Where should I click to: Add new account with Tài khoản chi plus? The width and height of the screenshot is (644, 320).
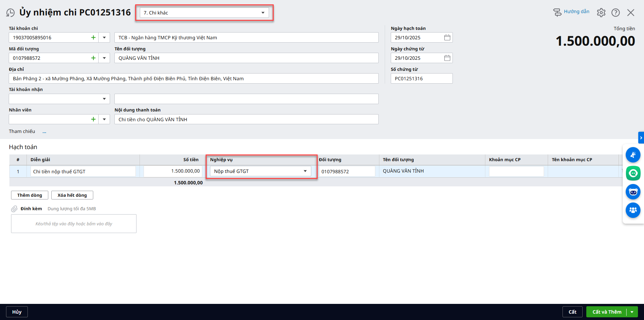click(93, 38)
